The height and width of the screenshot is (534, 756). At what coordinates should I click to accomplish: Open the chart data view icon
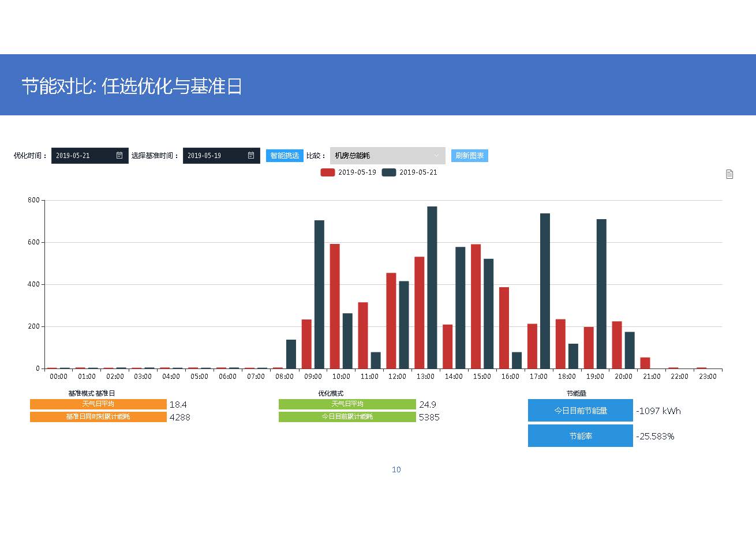click(729, 174)
